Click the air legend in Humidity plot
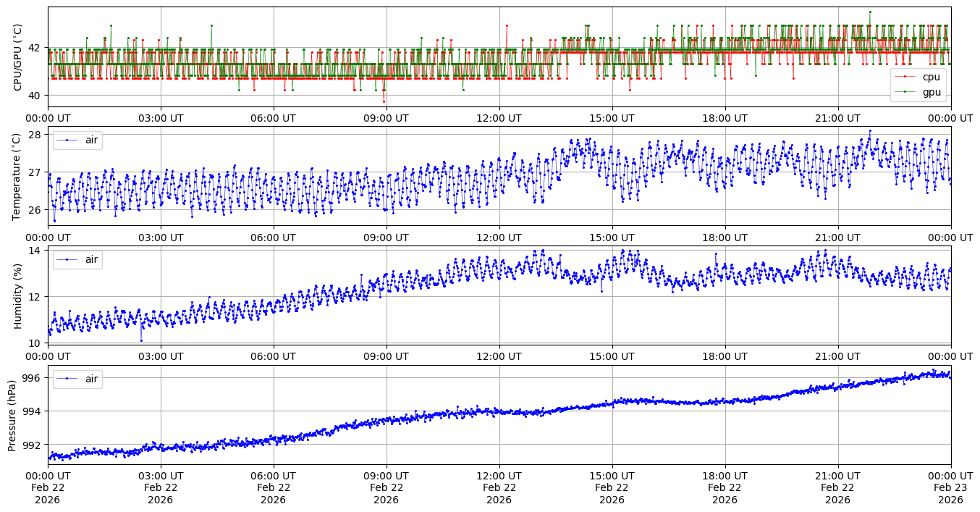This screenshot has width=980, height=512. pos(77,259)
